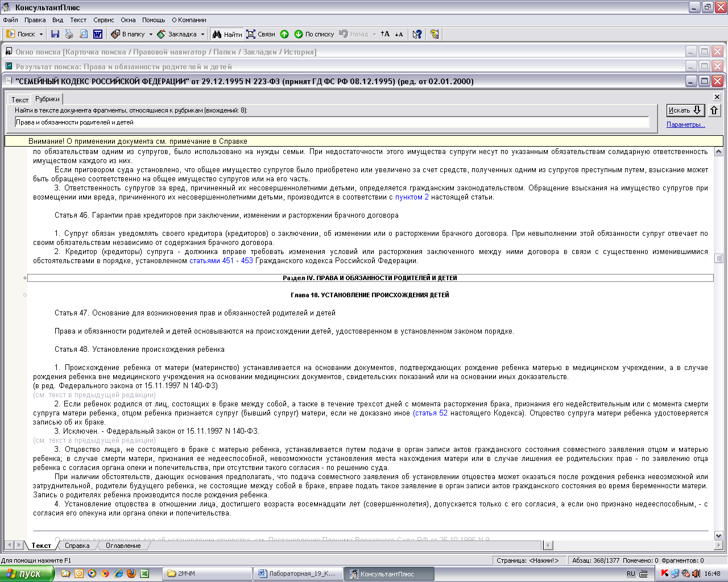Click the vertical scrollbar thumb
Image resolution: width=728 pixels, height=582 pixels.
point(718,258)
